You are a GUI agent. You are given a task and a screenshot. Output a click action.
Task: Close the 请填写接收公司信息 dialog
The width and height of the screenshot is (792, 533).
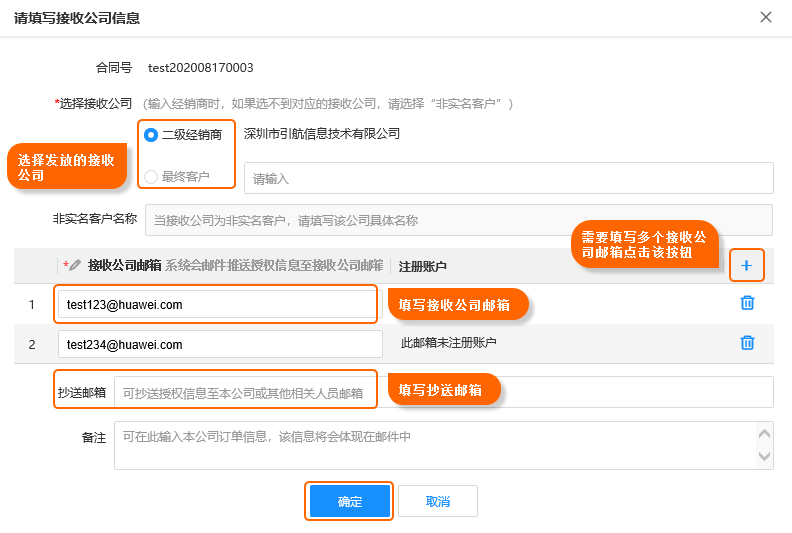766,17
